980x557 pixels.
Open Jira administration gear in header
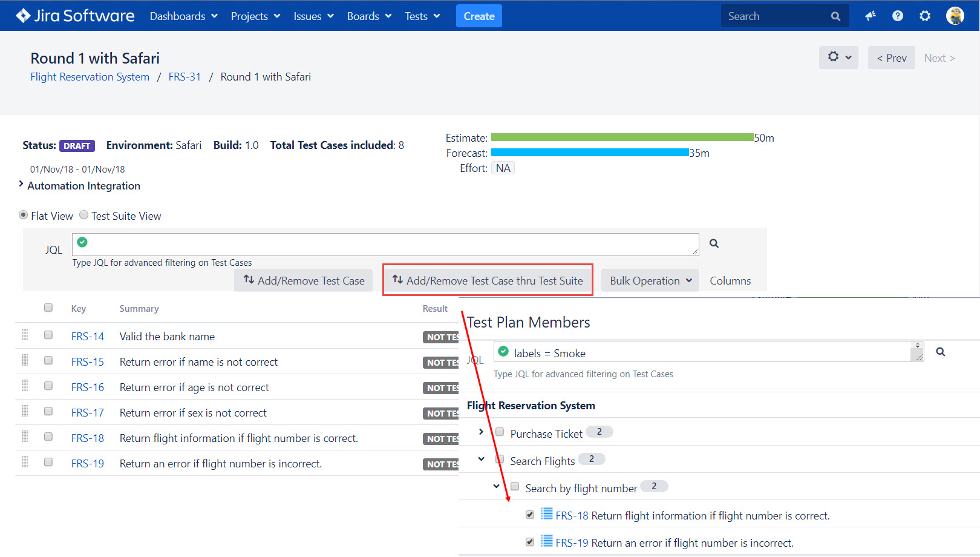click(925, 16)
